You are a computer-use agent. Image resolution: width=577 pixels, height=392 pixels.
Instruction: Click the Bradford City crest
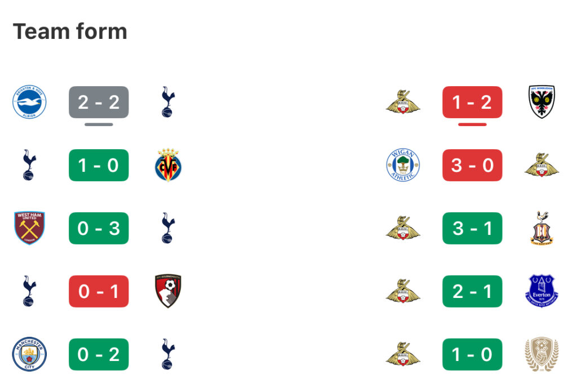(542, 228)
